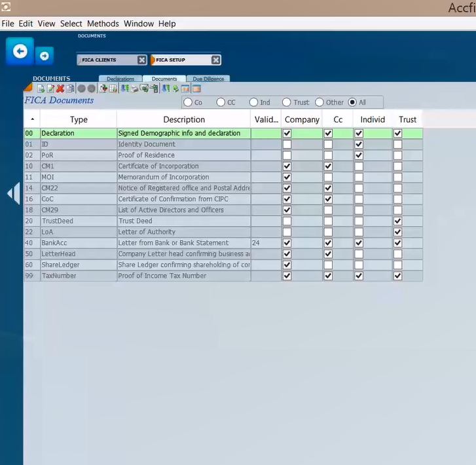Image resolution: width=476 pixels, height=465 pixels.
Task: Click the large blue back arrow button
Action: pos(20,51)
